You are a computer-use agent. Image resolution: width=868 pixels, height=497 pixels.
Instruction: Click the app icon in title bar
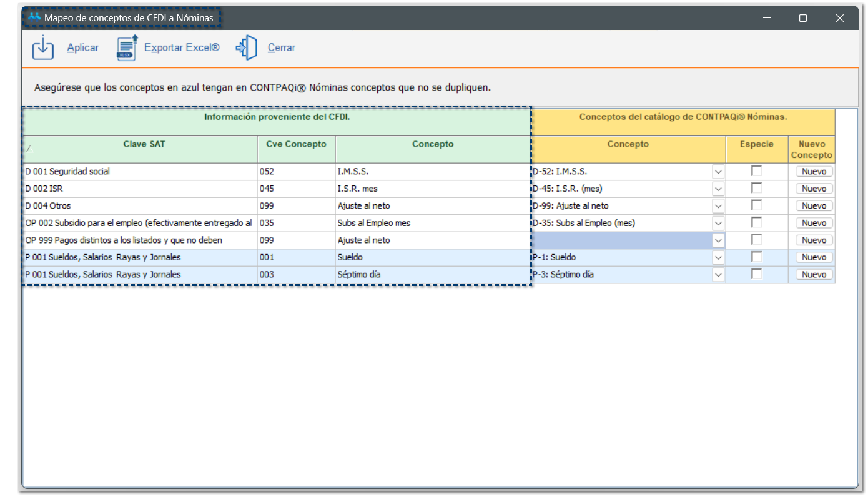[34, 17]
